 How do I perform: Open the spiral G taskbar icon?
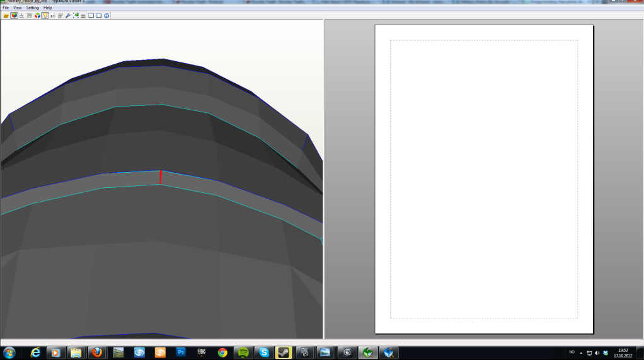(x=347, y=352)
